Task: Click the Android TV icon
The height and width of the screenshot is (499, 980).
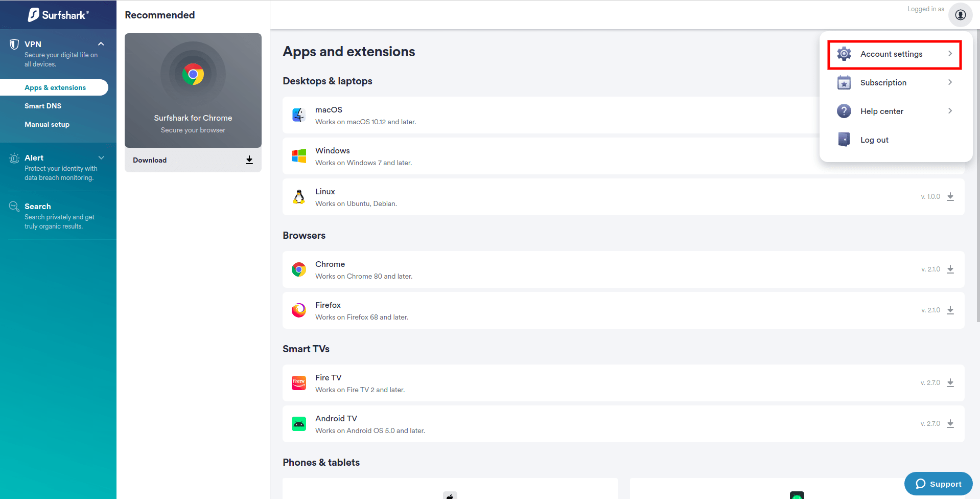Action: coord(299,424)
